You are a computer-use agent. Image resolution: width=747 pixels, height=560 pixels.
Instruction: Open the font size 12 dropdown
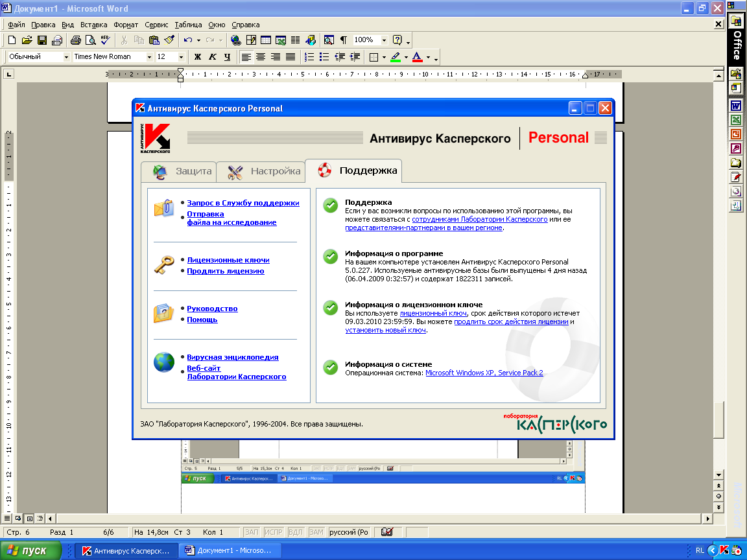[181, 57]
